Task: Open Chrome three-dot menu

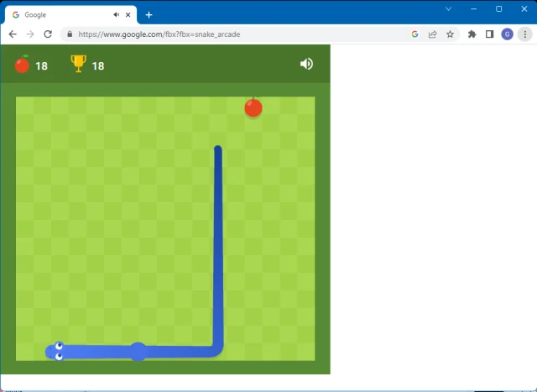Action: coord(524,34)
